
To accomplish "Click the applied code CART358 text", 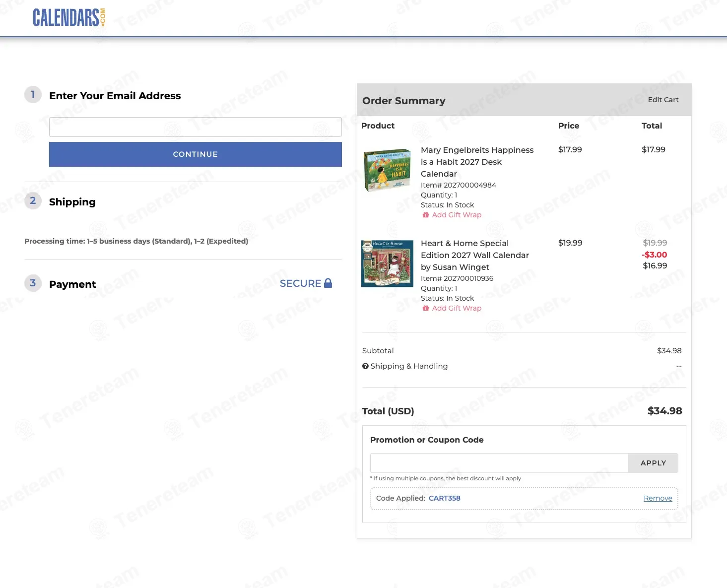I will pos(445,498).
